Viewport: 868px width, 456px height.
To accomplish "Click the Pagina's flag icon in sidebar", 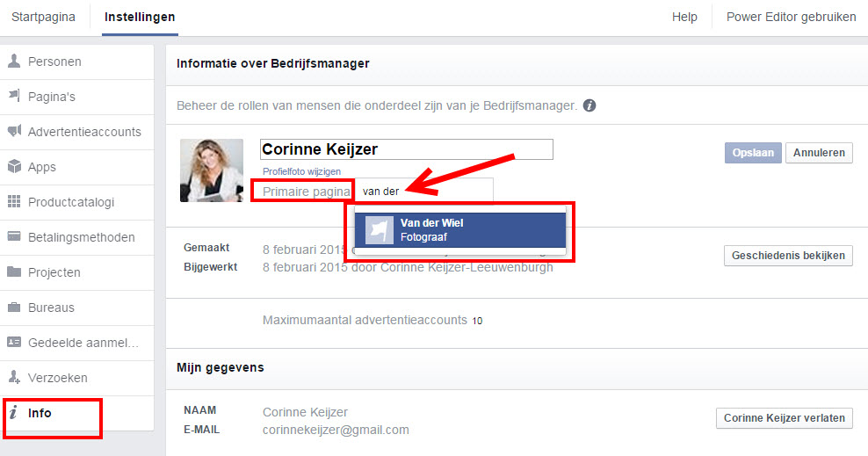I will click(x=14, y=96).
